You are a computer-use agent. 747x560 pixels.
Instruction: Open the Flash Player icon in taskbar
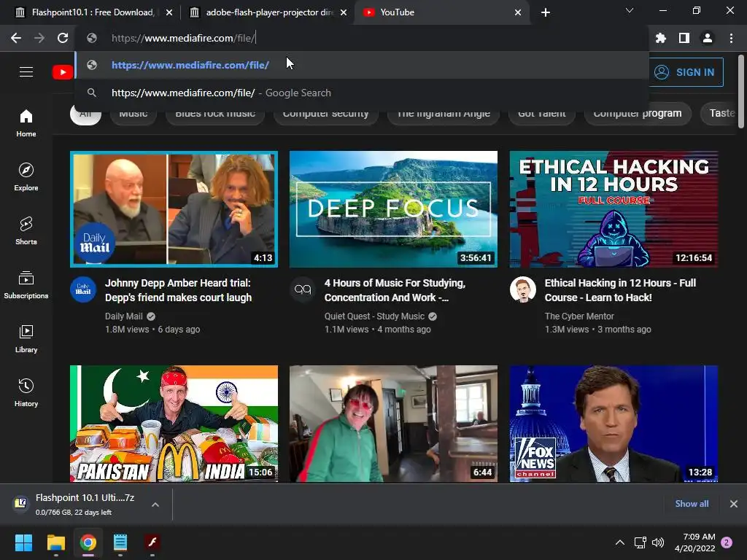(x=152, y=542)
